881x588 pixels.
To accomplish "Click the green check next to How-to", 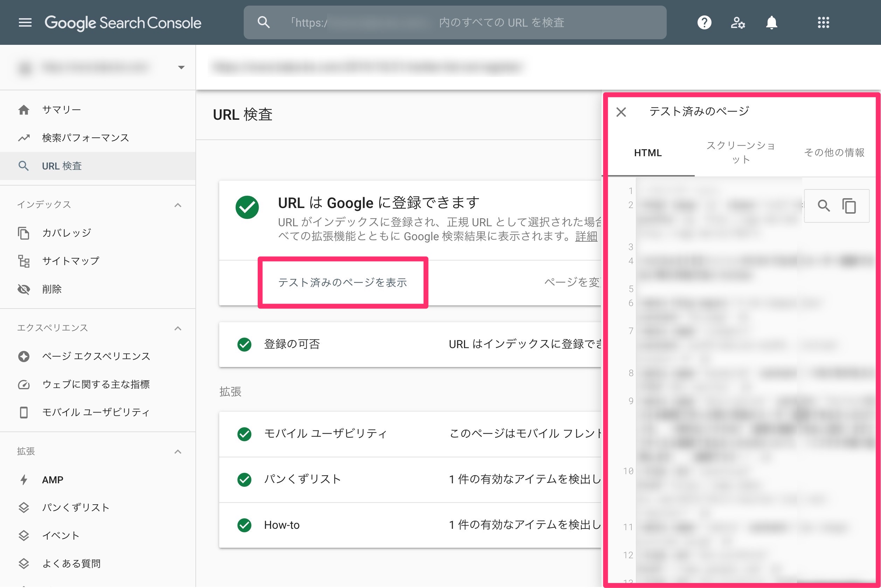I will (x=244, y=525).
